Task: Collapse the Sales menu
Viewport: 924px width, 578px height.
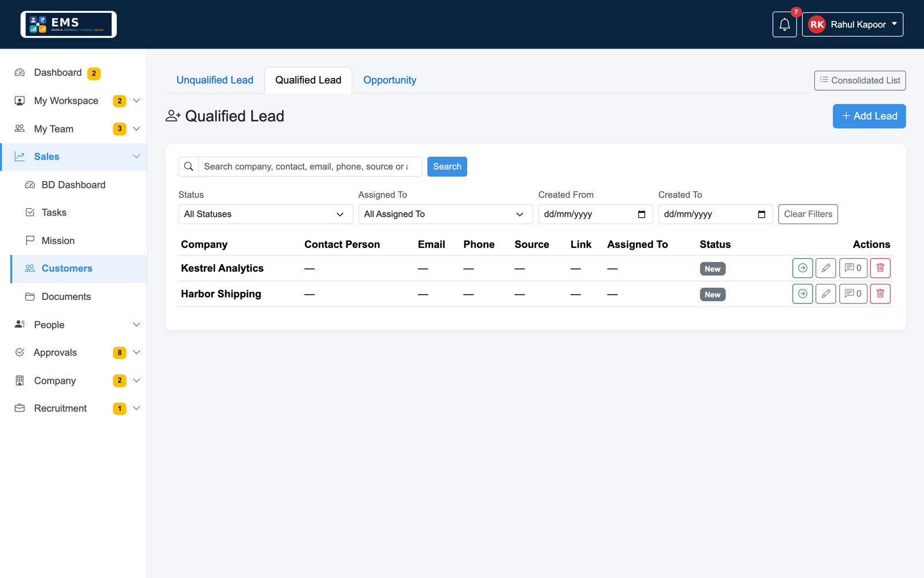Action: coord(73,157)
